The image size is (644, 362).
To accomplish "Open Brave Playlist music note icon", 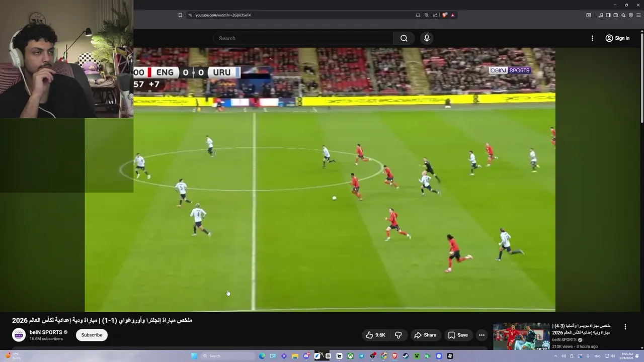I will click(601, 15).
